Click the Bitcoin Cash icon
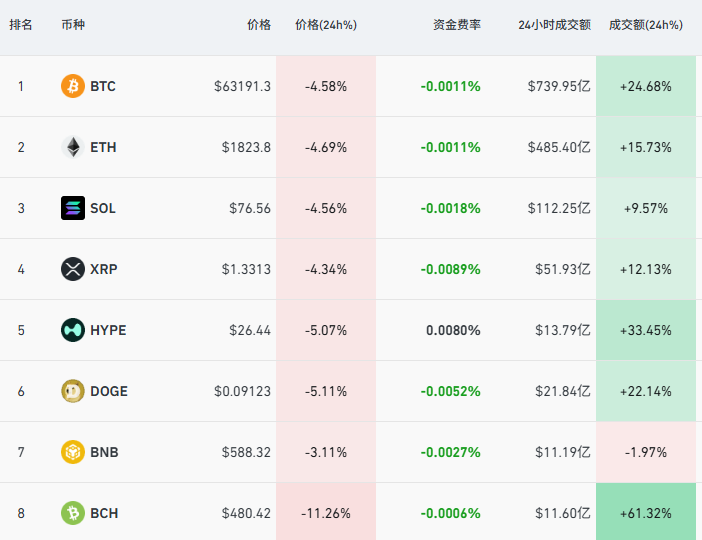The width and height of the screenshot is (702, 540). [73, 513]
